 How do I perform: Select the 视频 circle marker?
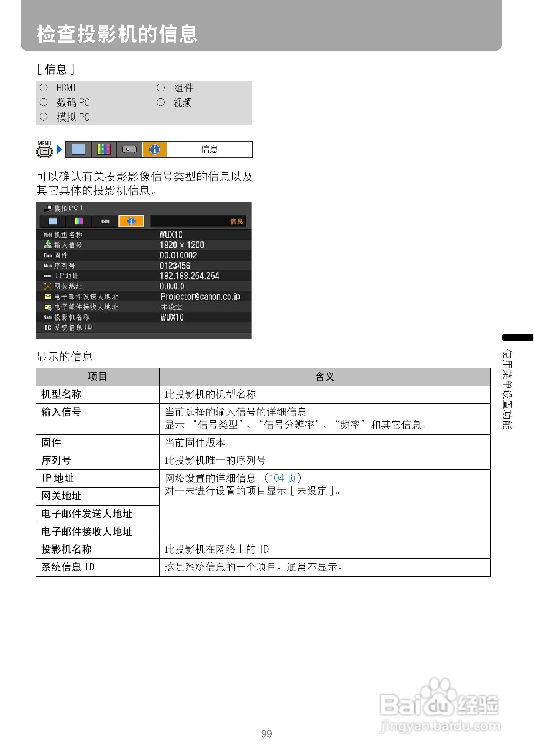click(x=161, y=102)
